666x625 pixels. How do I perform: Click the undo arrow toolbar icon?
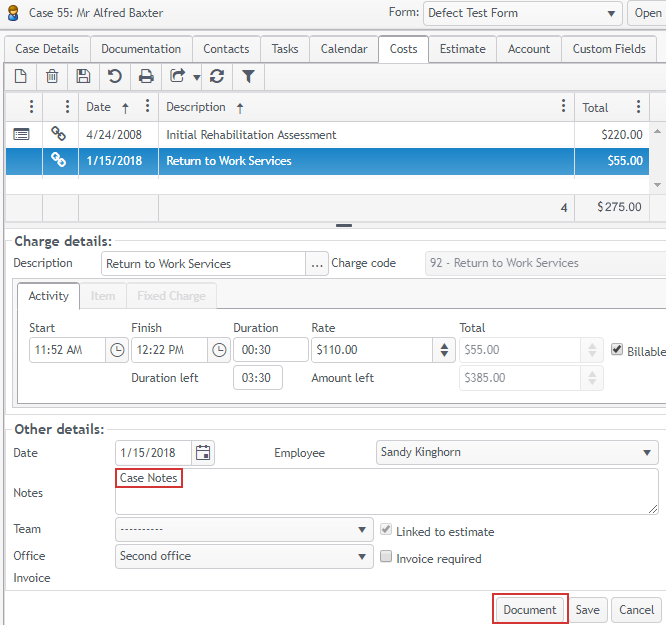[114, 76]
